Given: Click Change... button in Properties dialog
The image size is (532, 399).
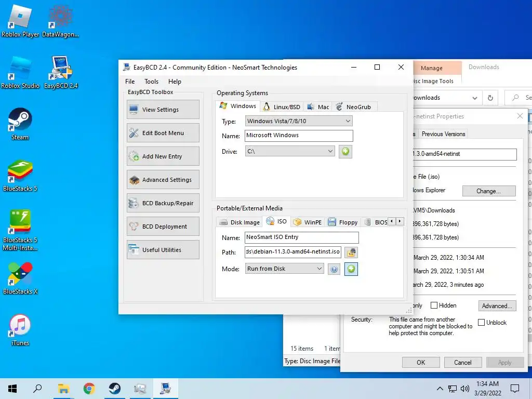Looking at the screenshot, I should (489, 191).
